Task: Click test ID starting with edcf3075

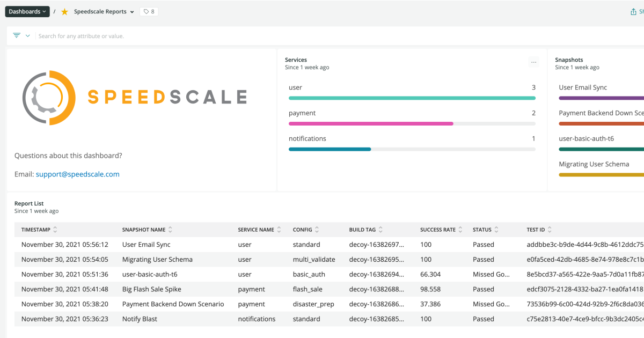Action: [586, 289]
